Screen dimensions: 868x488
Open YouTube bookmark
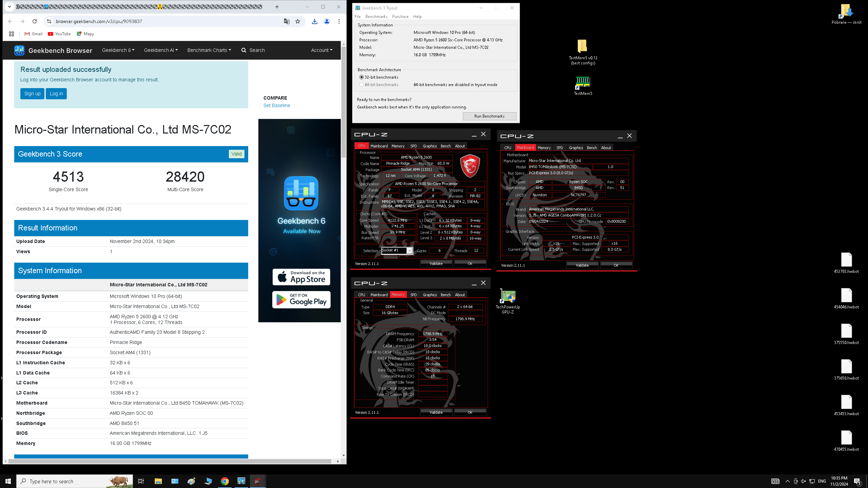[59, 34]
